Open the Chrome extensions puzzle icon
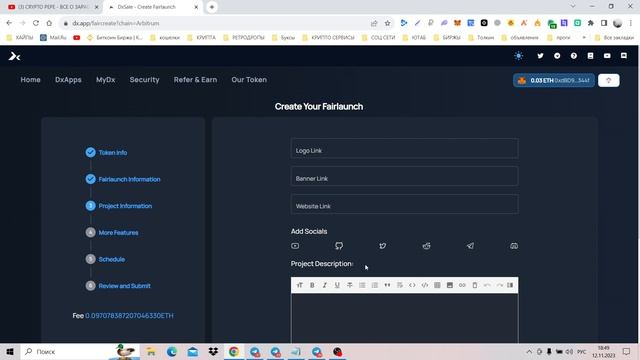 [x=591, y=23]
